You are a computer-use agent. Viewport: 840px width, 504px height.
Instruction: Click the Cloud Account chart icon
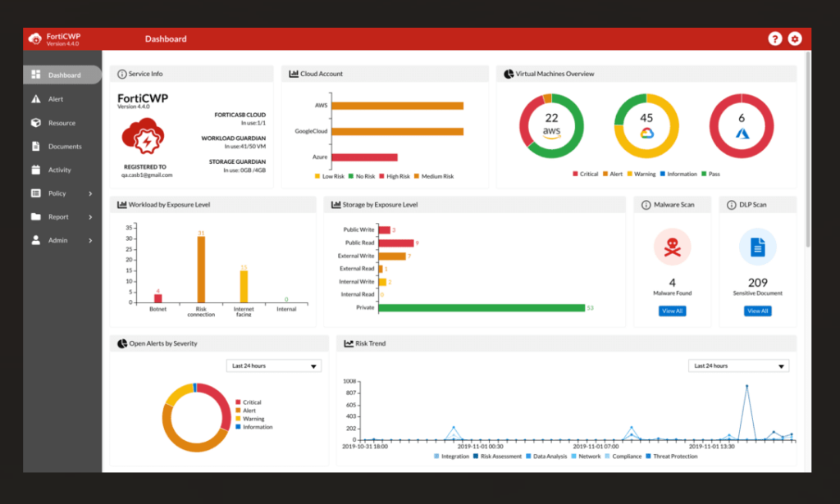coord(294,74)
